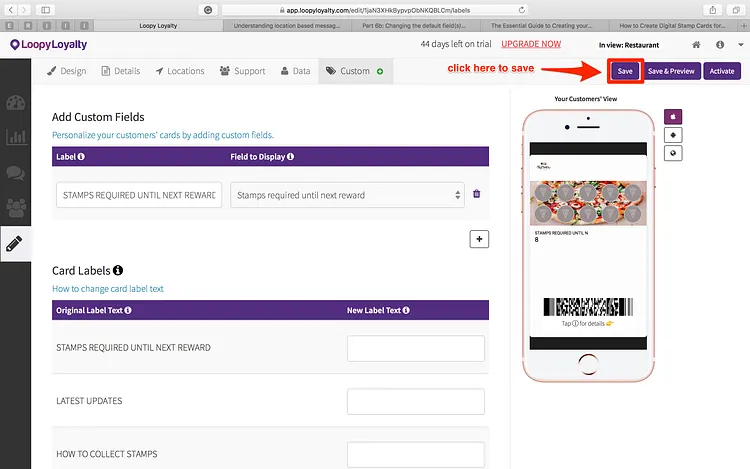Click new label input for STAMPS REQUIRED UNTIL NEXT REWARD
The width and height of the screenshot is (750, 469).
[x=416, y=348]
